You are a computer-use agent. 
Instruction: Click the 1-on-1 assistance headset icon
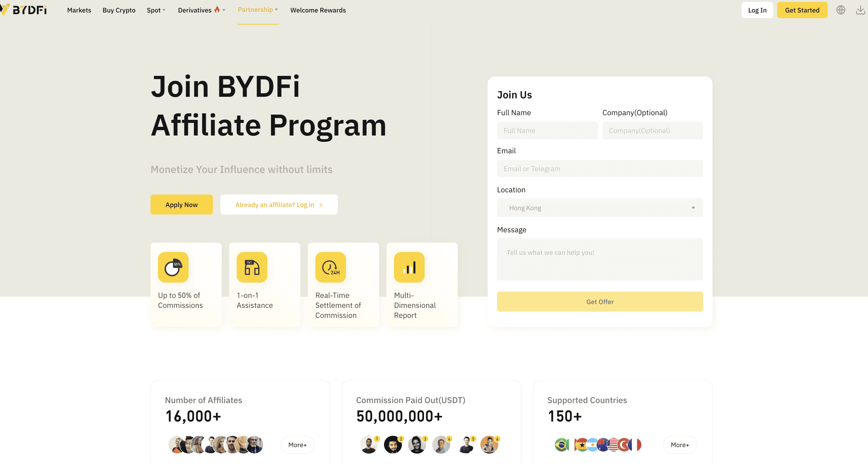pyautogui.click(x=252, y=267)
